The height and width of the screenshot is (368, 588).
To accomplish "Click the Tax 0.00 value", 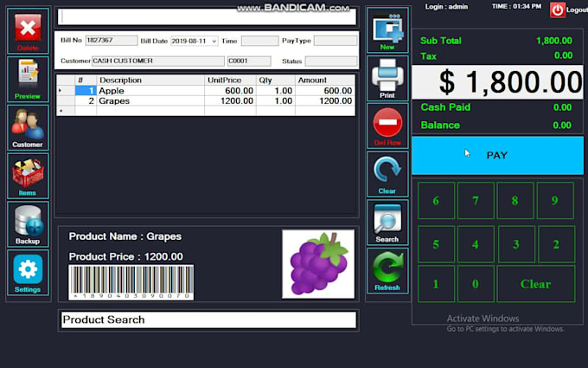I will click(x=563, y=55).
